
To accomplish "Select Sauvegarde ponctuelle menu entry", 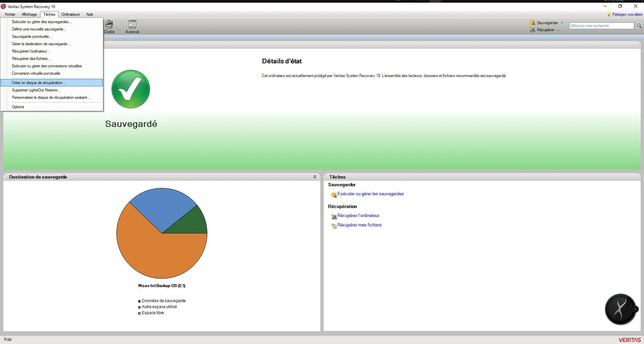I will point(52,37).
